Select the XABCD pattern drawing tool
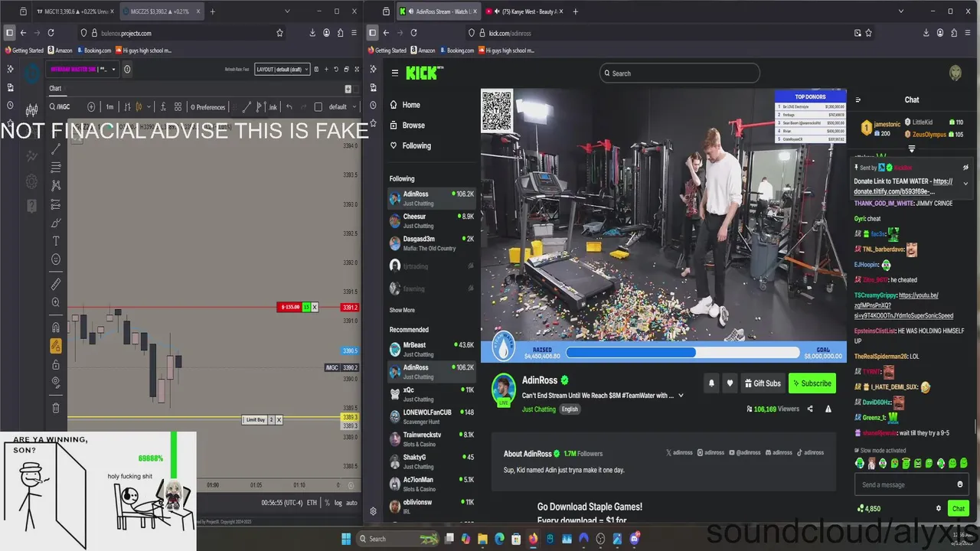Viewport: 980px width, 551px height. coord(56,185)
